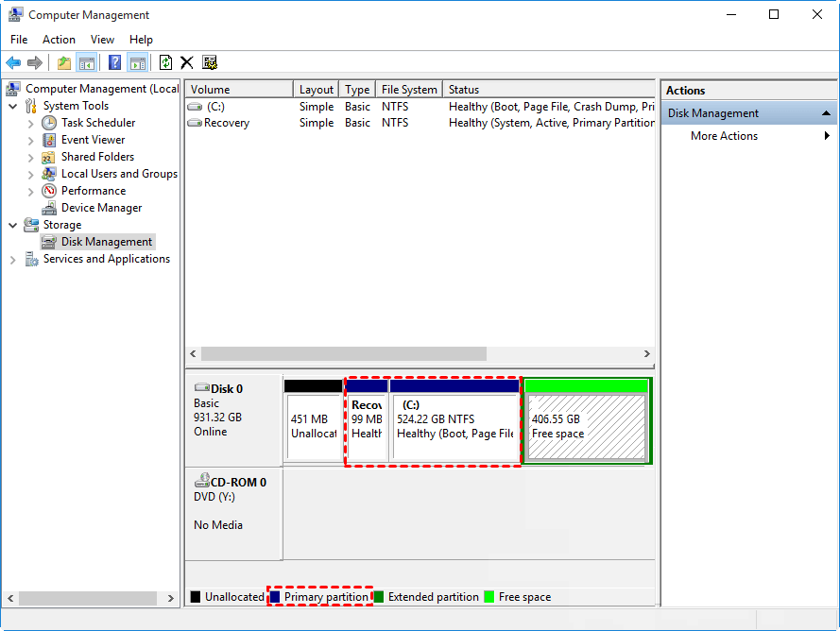Select the (C:) 524.22 GB NTFS partition
Viewport: 840px width, 631px height.
click(454, 420)
